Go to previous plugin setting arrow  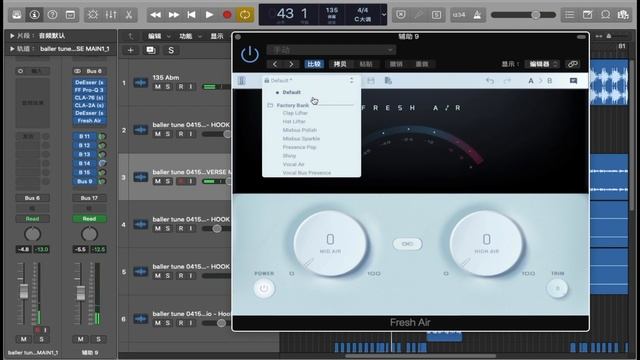tap(275, 64)
